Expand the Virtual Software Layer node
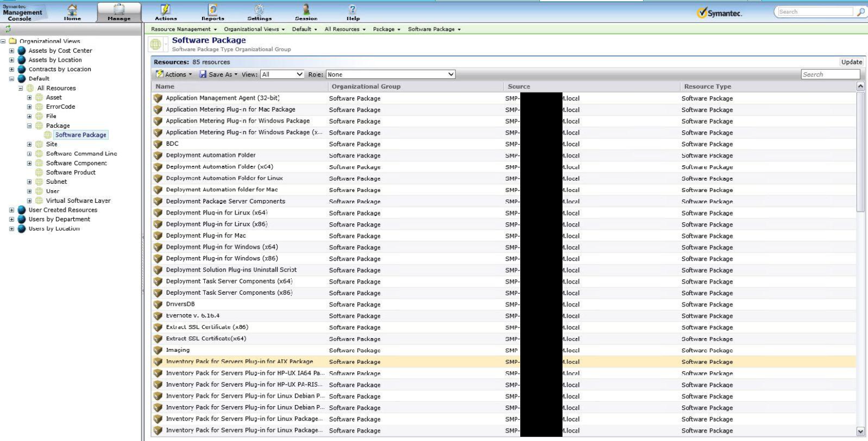This screenshot has width=868, height=441. 30,201
